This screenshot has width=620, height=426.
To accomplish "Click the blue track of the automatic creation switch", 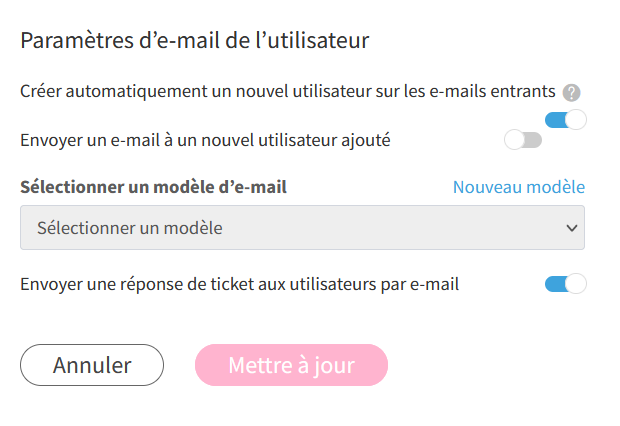I will tap(556, 120).
